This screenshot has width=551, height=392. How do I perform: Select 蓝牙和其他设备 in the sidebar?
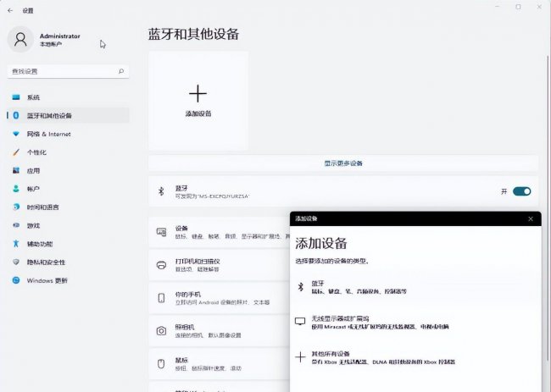68,115
